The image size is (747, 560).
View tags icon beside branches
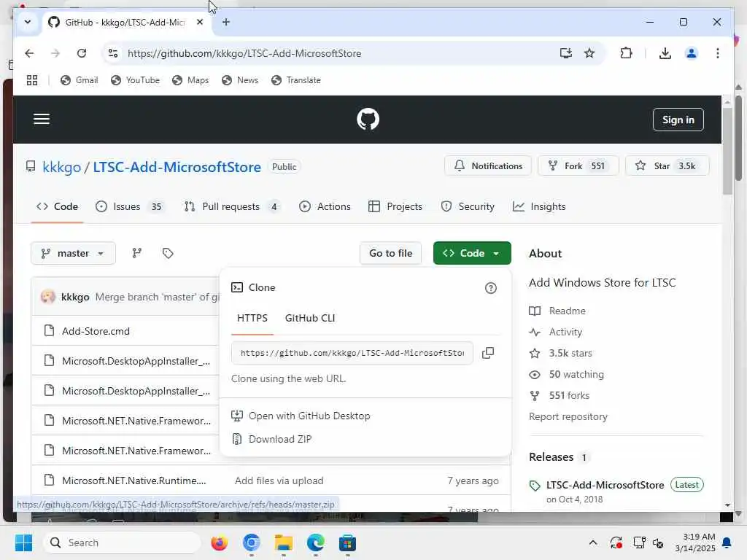pyautogui.click(x=168, y=253)
